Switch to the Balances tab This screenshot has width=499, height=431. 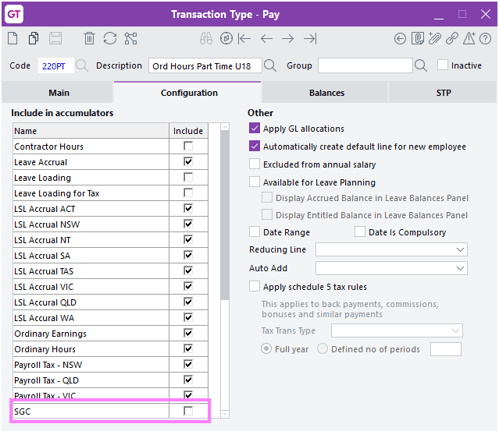(x=326, y=93)
